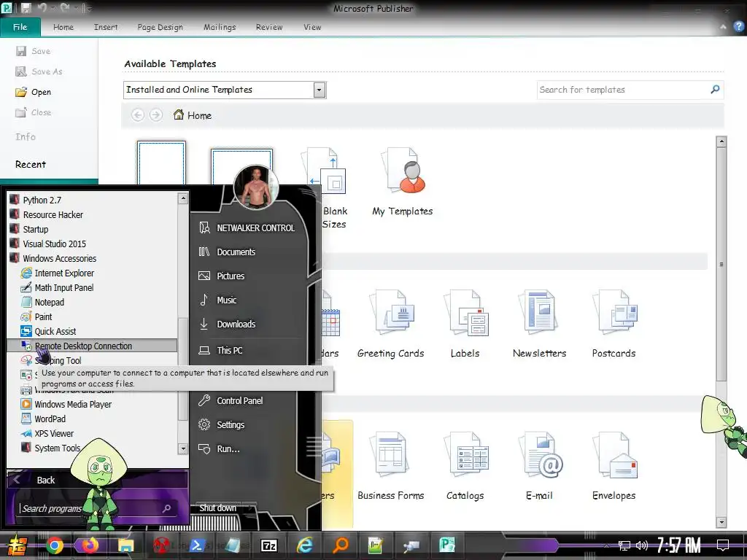Open PowerShell from the taskbar
Screen dimensions: 747x560
[x=197, y=545]
